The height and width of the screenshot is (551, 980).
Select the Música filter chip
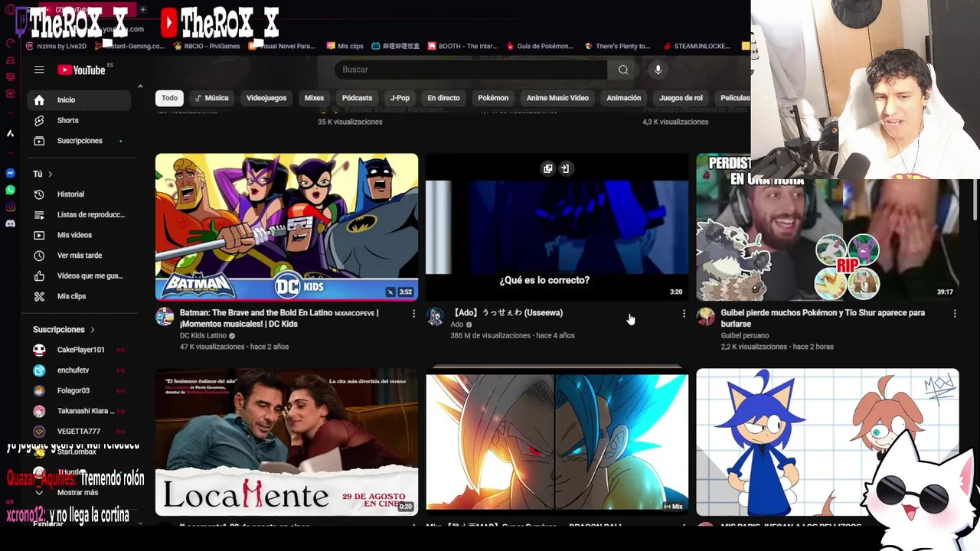[211, 98]
